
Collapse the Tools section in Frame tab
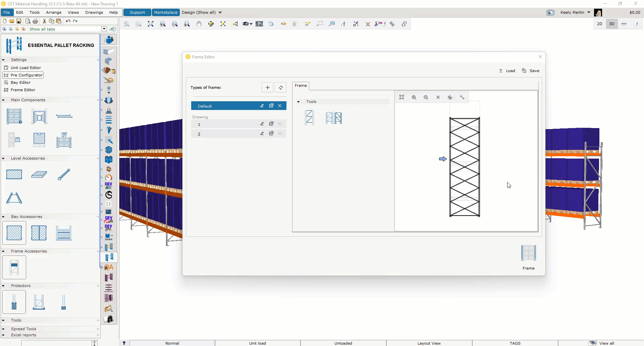(x=298, y=102)
